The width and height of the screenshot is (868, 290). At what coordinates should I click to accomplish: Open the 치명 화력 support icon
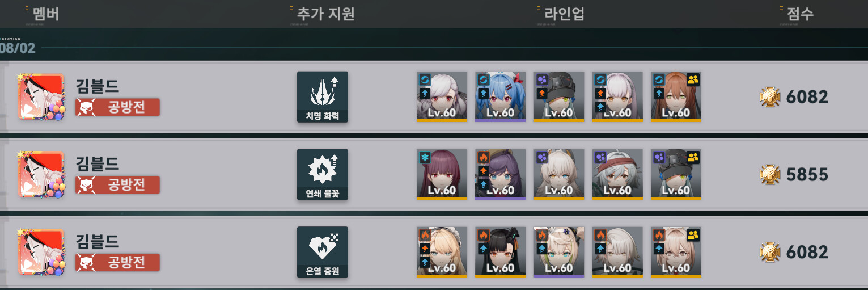tap(322, 97)
